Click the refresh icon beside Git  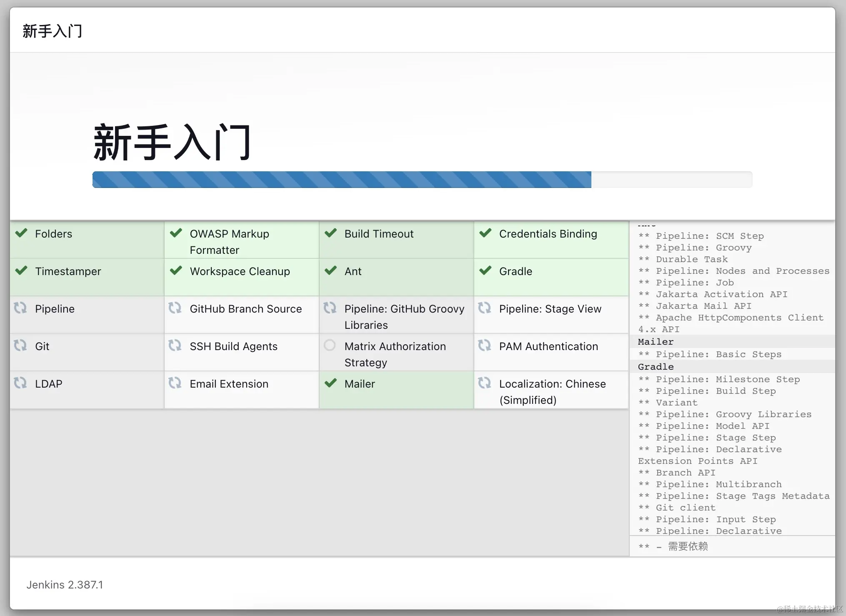[x=20, y=346]
